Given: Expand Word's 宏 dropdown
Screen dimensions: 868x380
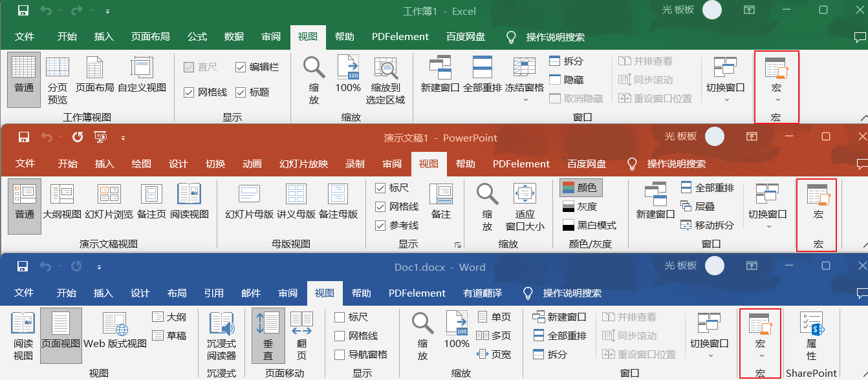Looking at the screenshot, I should (761, 356).
